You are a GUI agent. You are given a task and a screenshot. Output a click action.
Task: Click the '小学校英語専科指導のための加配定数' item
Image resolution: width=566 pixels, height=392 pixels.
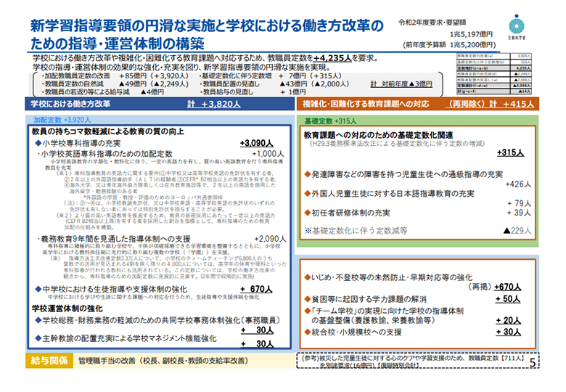(105, 154)
